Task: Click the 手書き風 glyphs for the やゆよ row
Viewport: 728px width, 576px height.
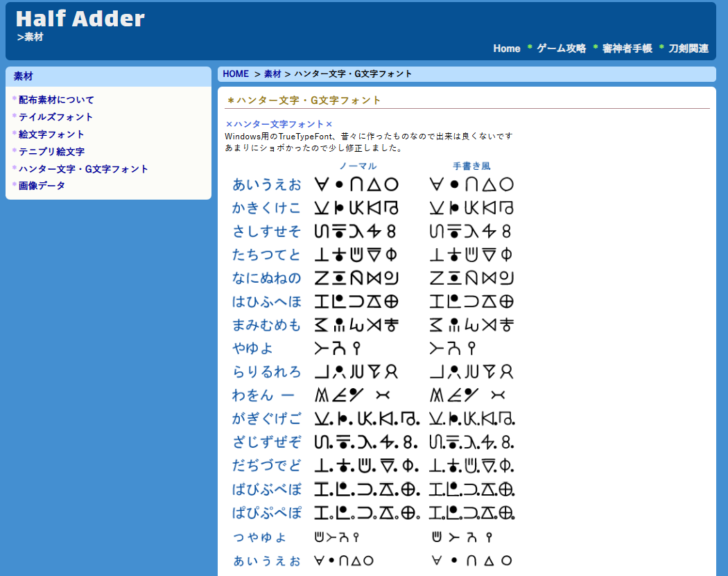Action: (453, 348)
